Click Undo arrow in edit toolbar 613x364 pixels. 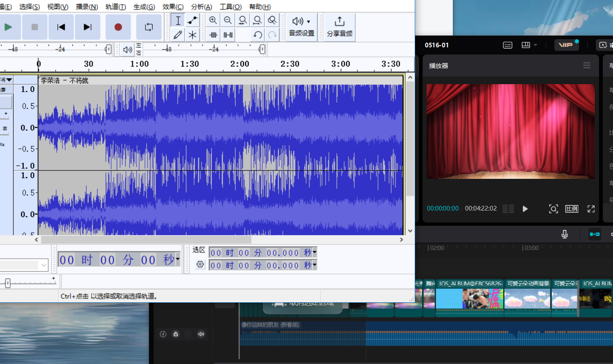[257, 35]
